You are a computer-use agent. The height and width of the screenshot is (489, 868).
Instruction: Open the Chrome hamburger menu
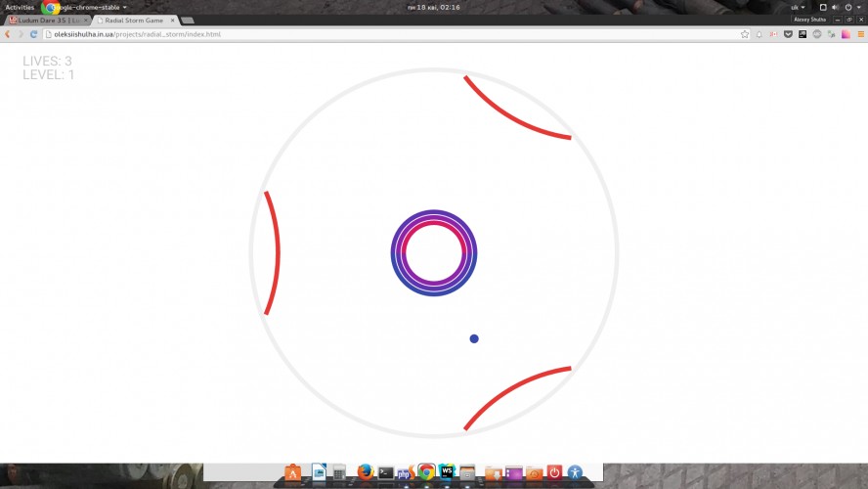[861, 34]
